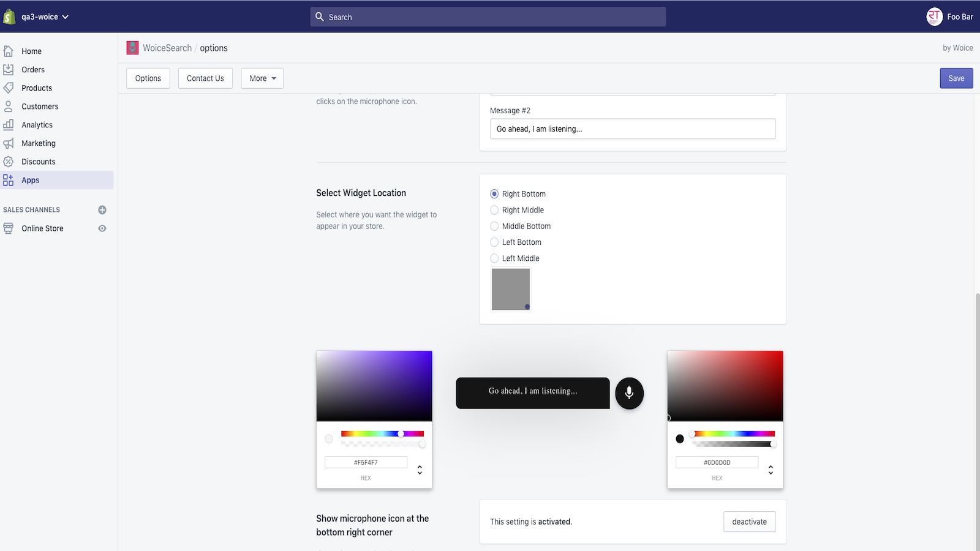The image size is (980, 551).
Task: Adjust alpha slider on right color picker
Action: [x=733, y=444]
